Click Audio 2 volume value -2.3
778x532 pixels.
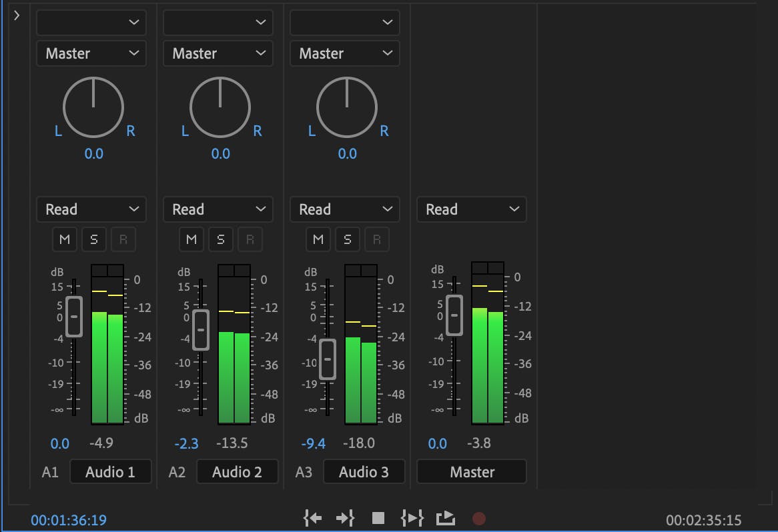click(186, 444)
